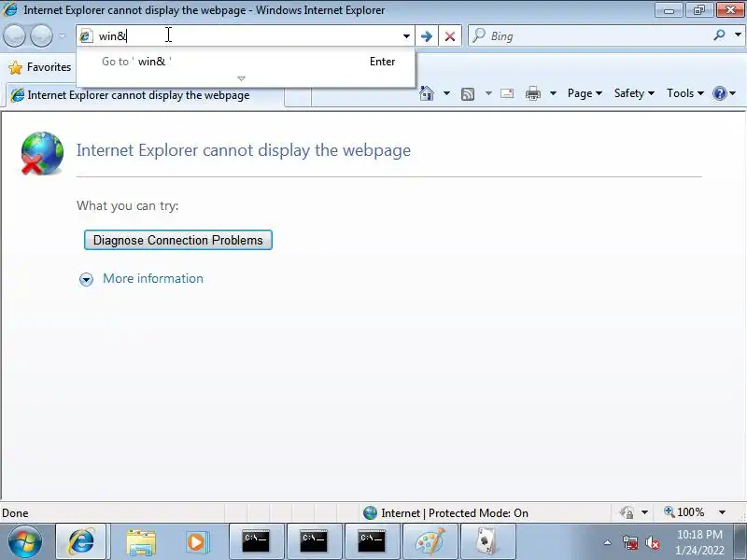The width and height of the screenshot is (747, 560).
Task: Click the network connection tray icon
Action: pyautogui.click(x=630, y=542)
